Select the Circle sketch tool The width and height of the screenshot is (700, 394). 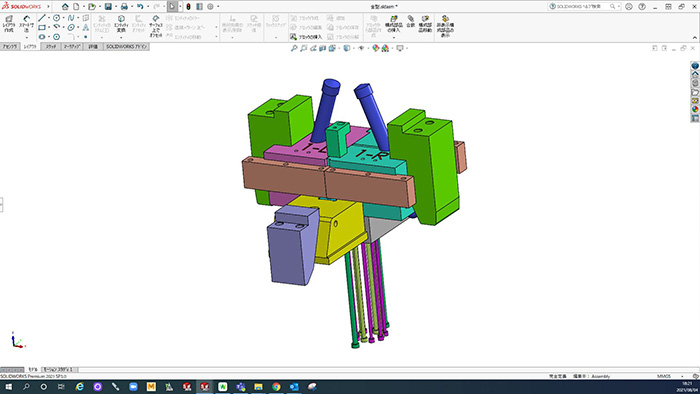point(57,18)
